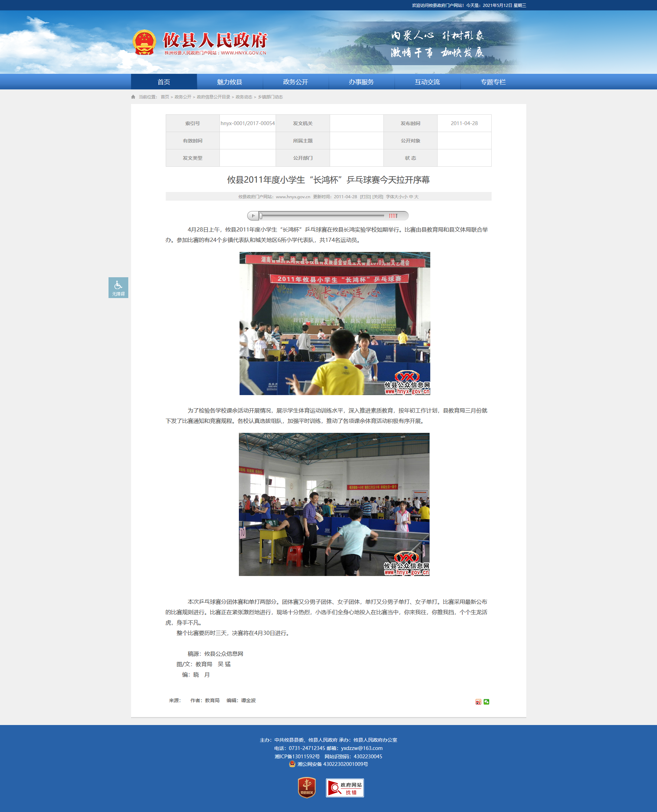Open the 魅力攸县 navigation menu
The height and width of the screenshot is (812, 657).
coord(230,82)
